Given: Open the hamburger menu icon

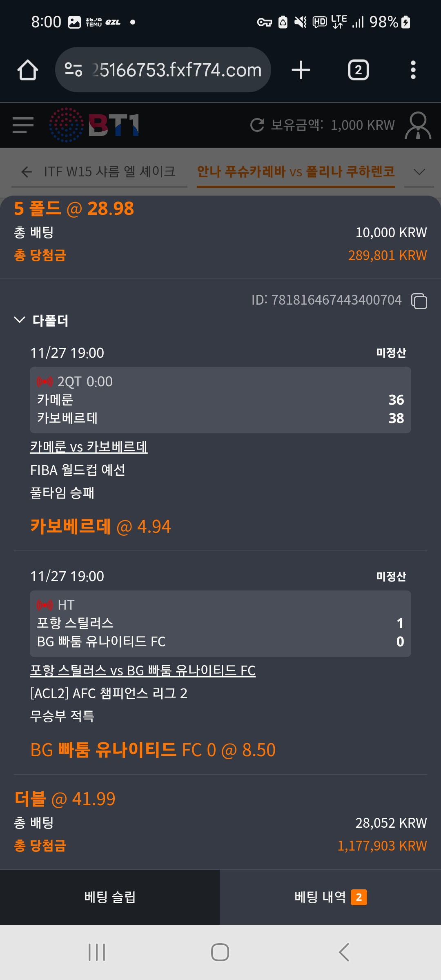Looking at the screenshot, I should click(x=23, y=125).
